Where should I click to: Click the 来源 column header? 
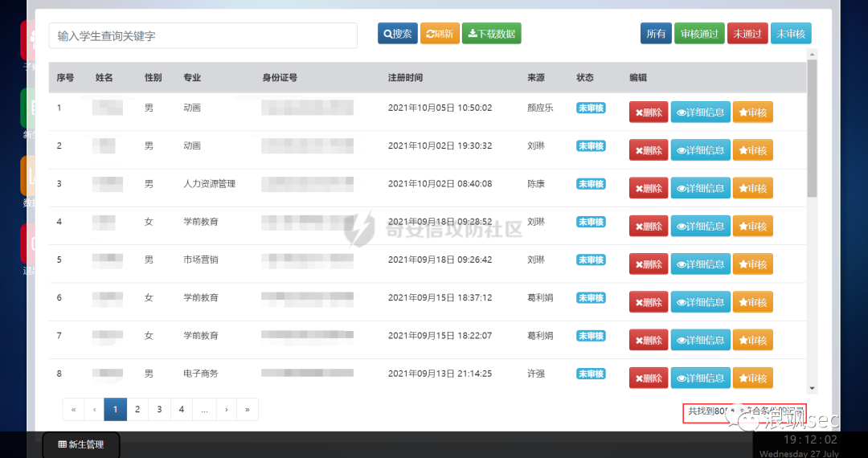(x=536, y=77)
